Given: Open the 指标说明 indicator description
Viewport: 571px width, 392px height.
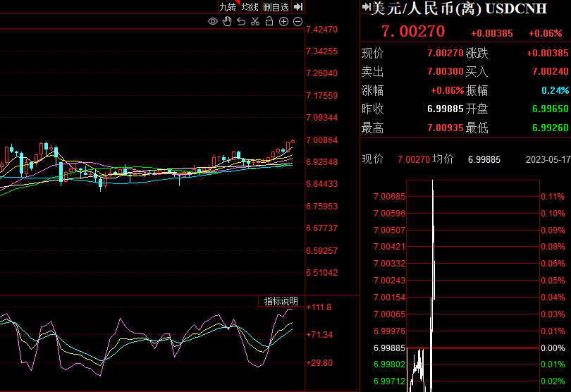Looking at the screenshot, I should click(x=281, y=301).
